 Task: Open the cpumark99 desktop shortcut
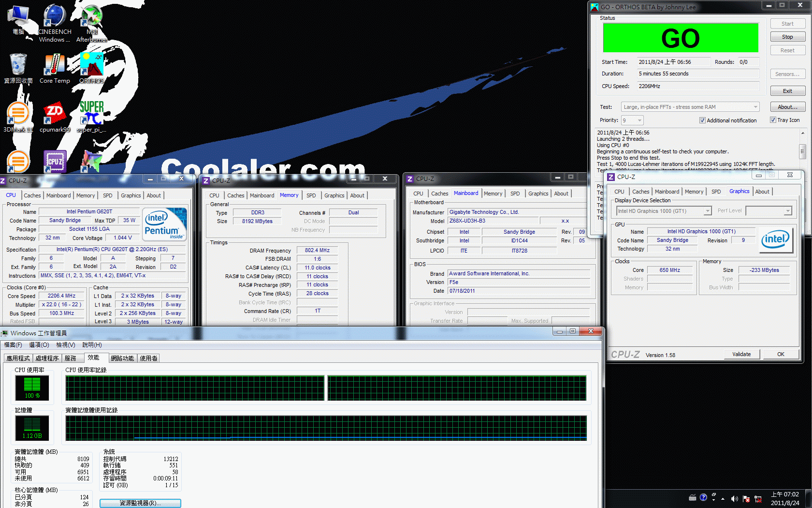tap(55, 117)
